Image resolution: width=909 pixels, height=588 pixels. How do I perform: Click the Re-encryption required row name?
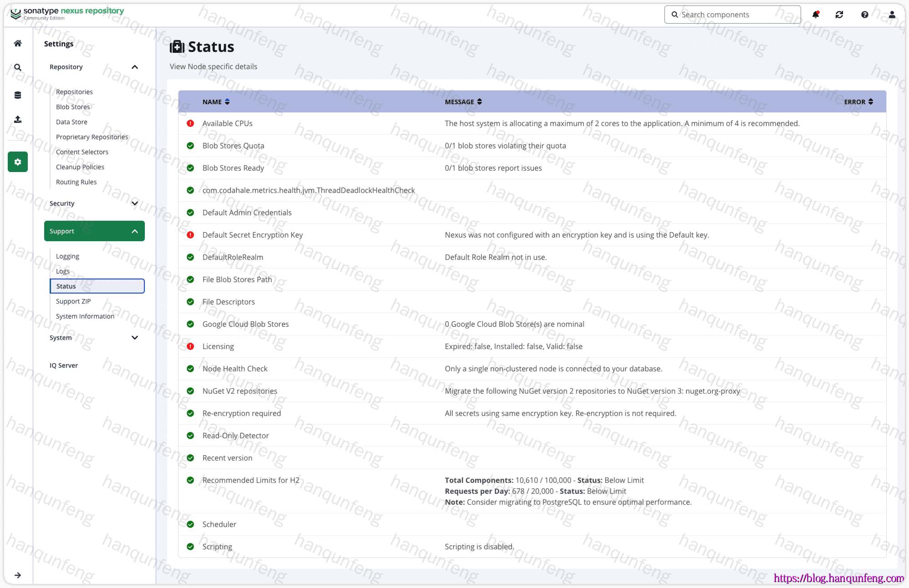point(241,413)
